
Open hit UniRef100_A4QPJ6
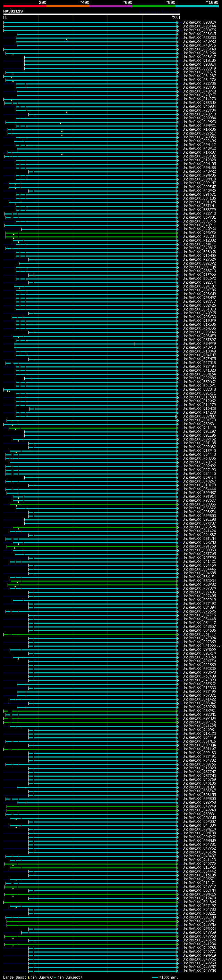click(x=199, y=45)
